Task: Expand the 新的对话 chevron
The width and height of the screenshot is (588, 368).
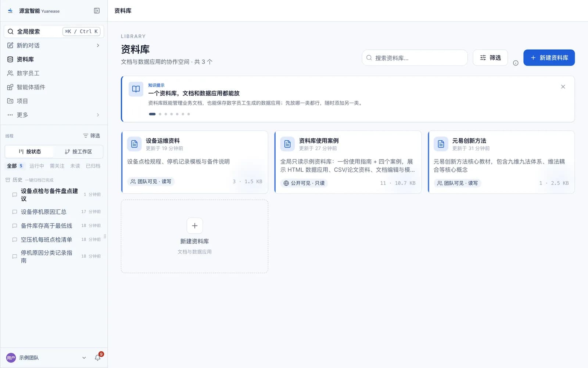Action: click(x=98, y=45)
